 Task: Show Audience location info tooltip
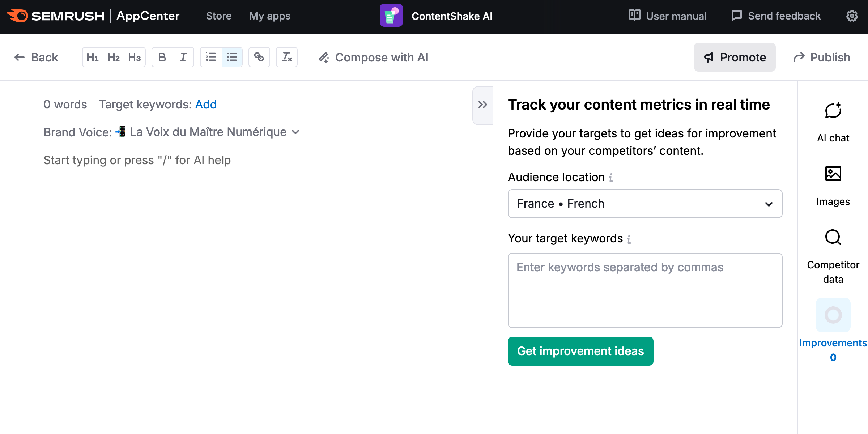coord(611,178)
